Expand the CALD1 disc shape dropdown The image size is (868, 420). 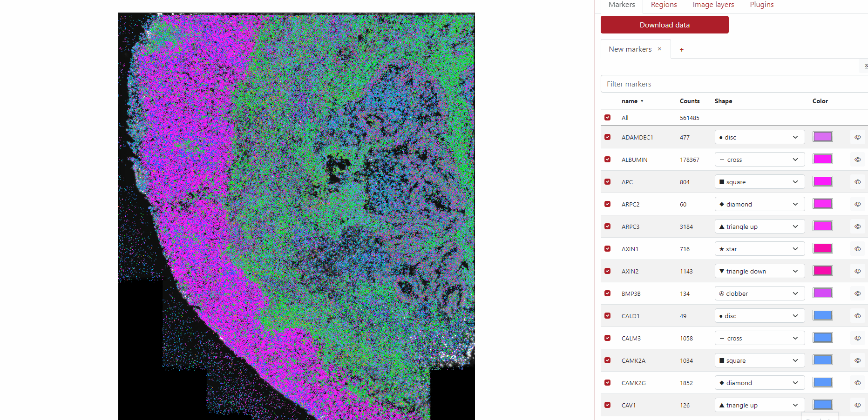coord(759,316)
